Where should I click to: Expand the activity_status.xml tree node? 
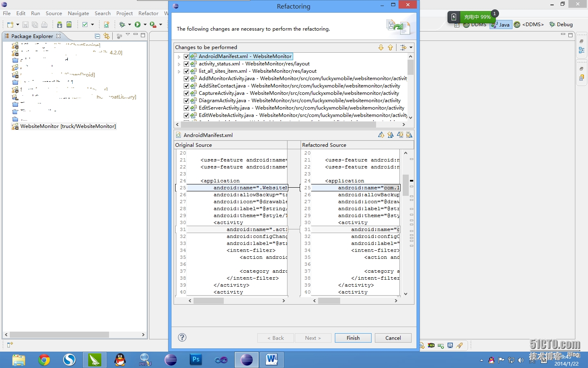[x=179, y=64]
